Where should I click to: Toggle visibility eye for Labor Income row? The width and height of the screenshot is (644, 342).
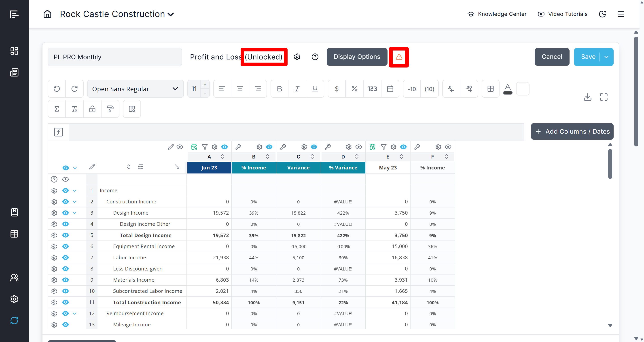coord(66,258)
